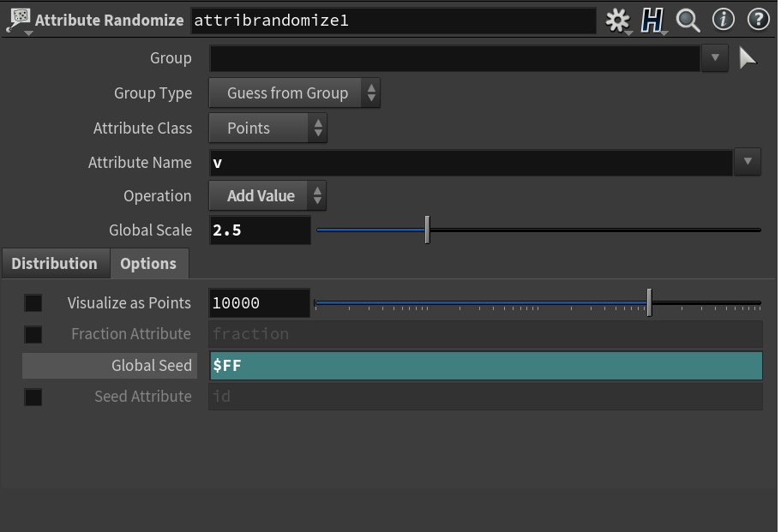Screen dimensions: 781x532
Task: Click the Seed Attribute id field
Action: [x=485, y=398]
